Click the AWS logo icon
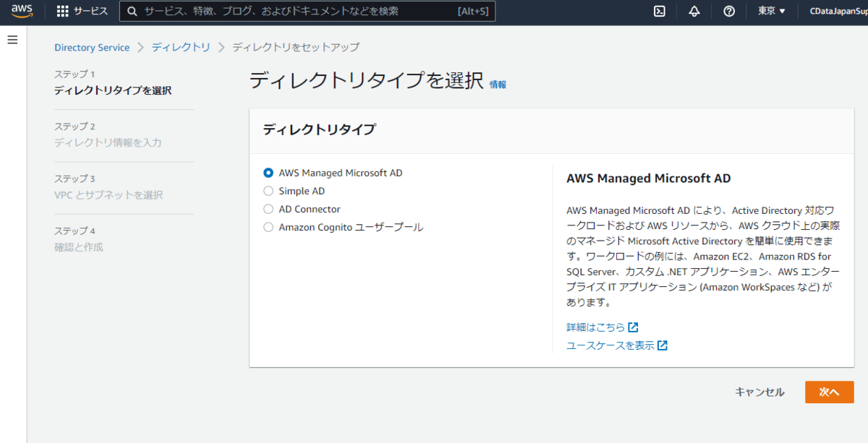The height and width of the screenshot is (443, 868). pyautogui.click(x=22, y=11)
